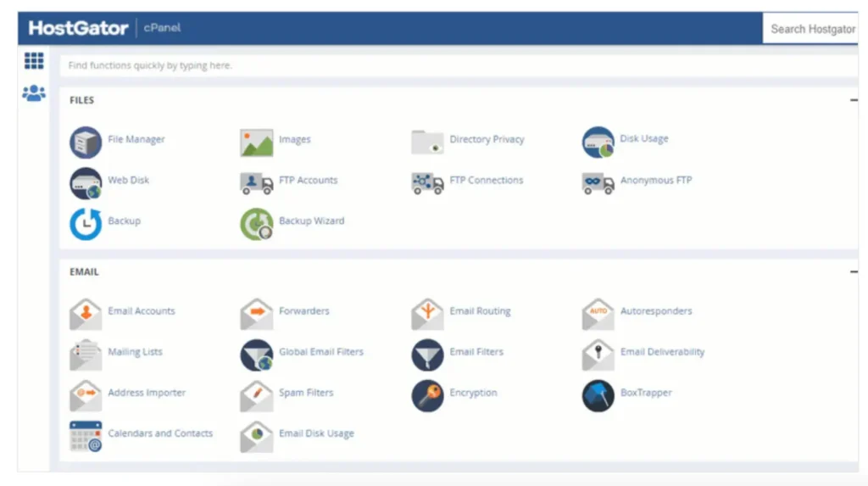This screenshot has width=868, height=486.
Task: Select the Directory Privacy link text
Action: click(487, 139)
